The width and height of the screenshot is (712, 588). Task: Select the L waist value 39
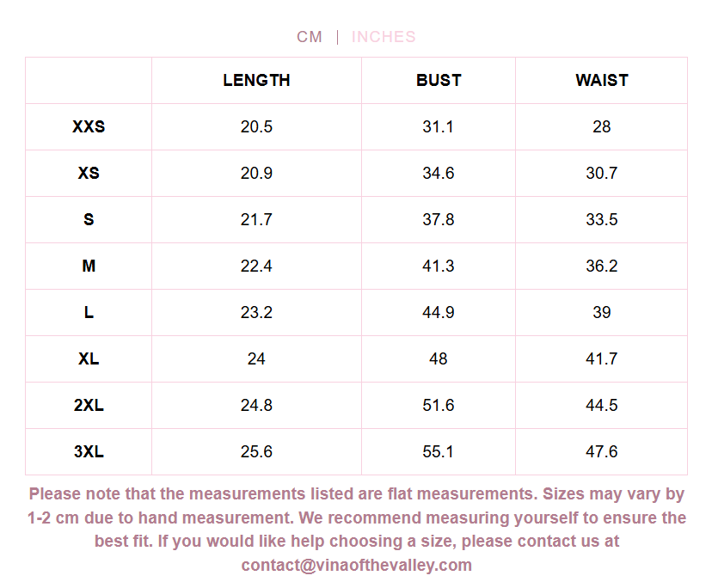602,312
